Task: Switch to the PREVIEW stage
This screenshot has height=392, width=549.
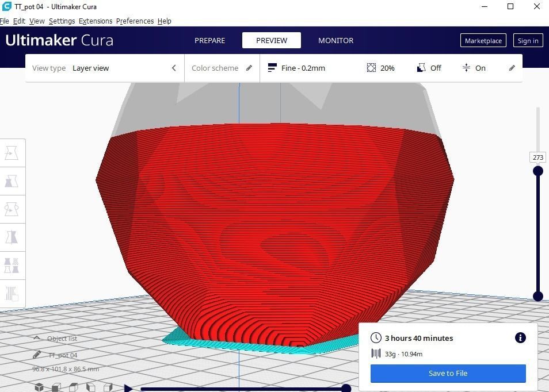Action: (x=272, y=40)
